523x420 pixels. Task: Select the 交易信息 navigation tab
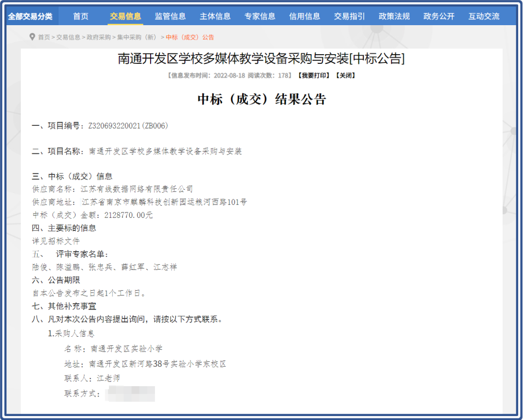click(x=125, y=16)
